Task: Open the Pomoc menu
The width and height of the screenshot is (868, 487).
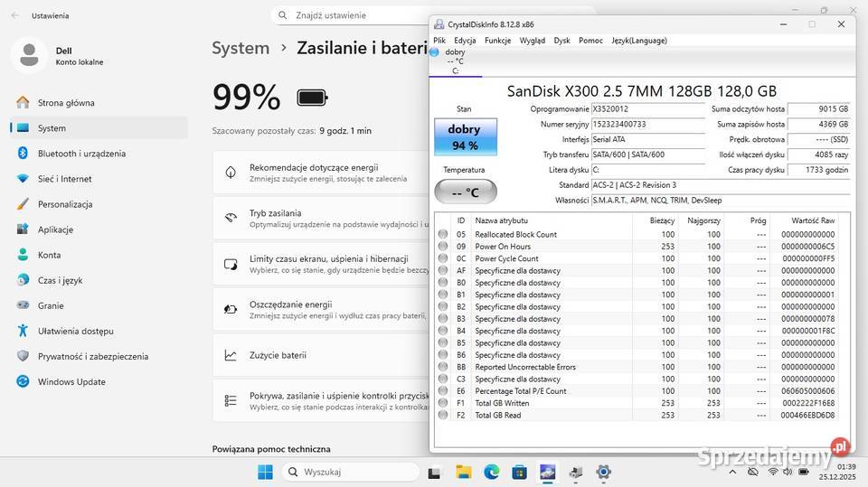Action: tap(590, 41)
